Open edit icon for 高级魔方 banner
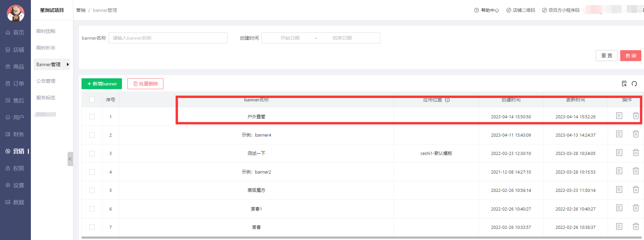 [x=619, y=190]
